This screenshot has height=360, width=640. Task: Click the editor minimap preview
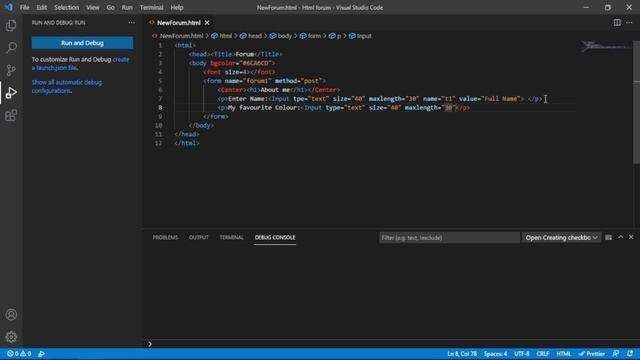pyautogui.click(x=606, y=47)
